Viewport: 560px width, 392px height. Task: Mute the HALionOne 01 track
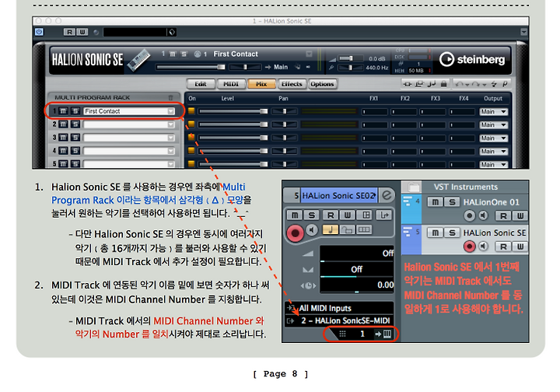point(435,202)
